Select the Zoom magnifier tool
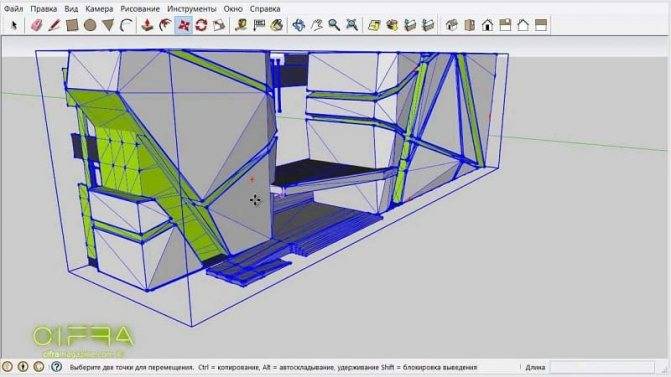Image resolution: width=671 pixels, height=377 pixels. click(334, 25)
